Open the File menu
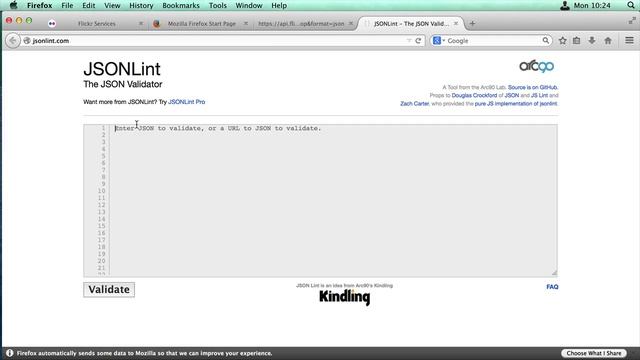The image size is (640, 360). pos(67,5)
